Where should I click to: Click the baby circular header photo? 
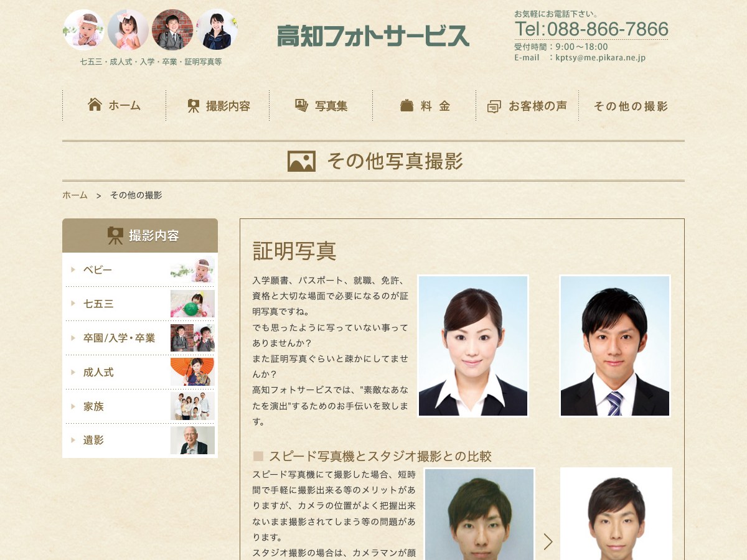83,30
